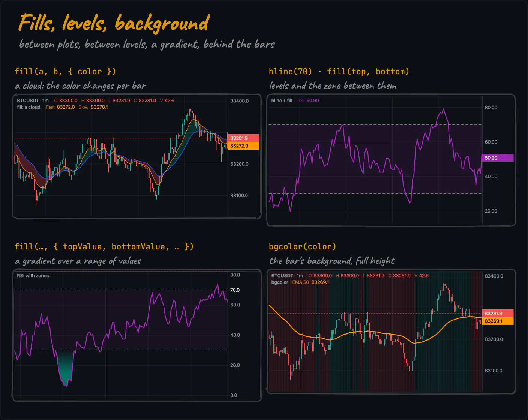Click the "BTCUSDT · 1m" symbol in cloud chart
Screen dimensions: 528x420
33,100
